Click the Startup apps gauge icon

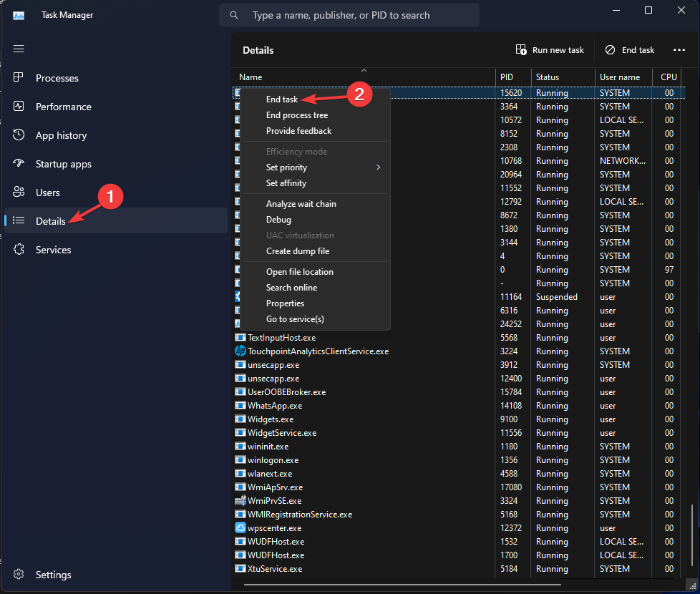click(x=19, y=163)
